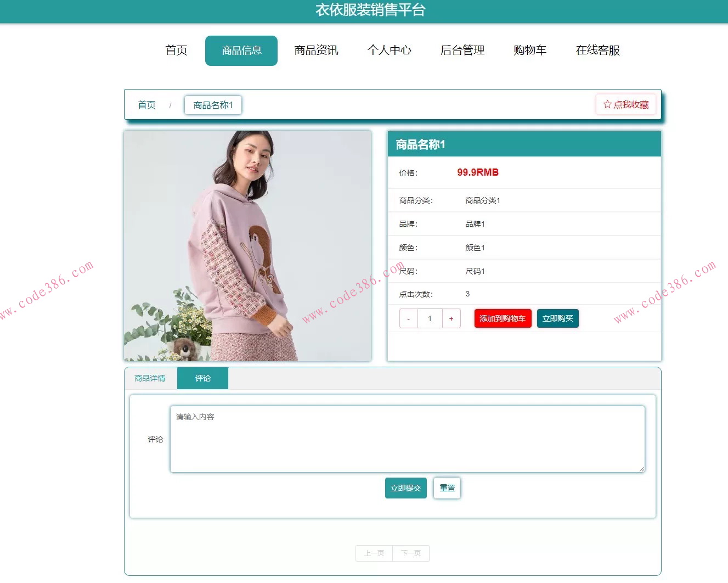The image size is (728, 583).
Task: Click 添加到购物车 to add item to cart
Action: (503, 318)
